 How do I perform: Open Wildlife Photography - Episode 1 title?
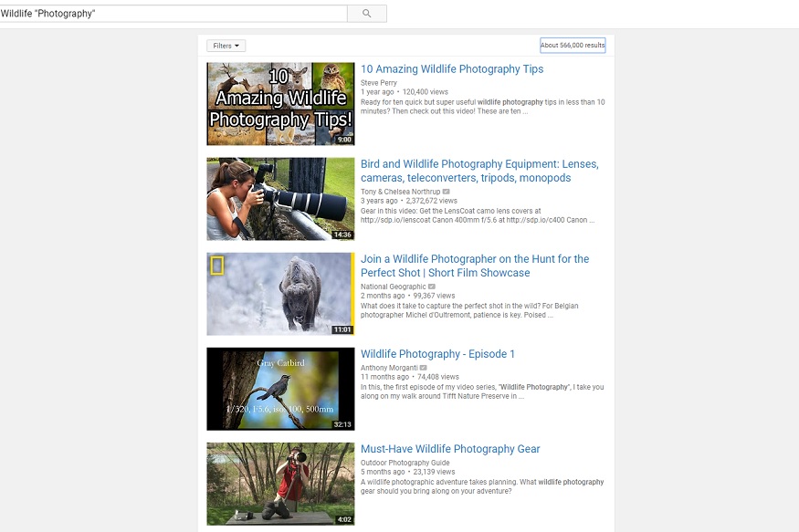pos(437,354)
